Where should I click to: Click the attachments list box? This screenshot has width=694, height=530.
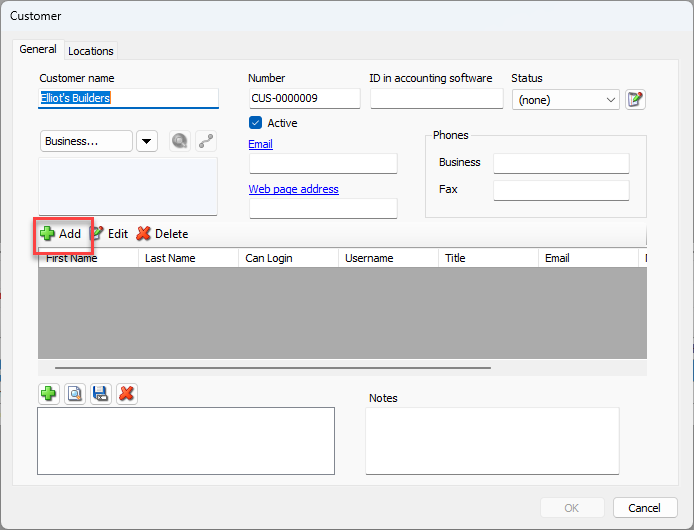186,441
